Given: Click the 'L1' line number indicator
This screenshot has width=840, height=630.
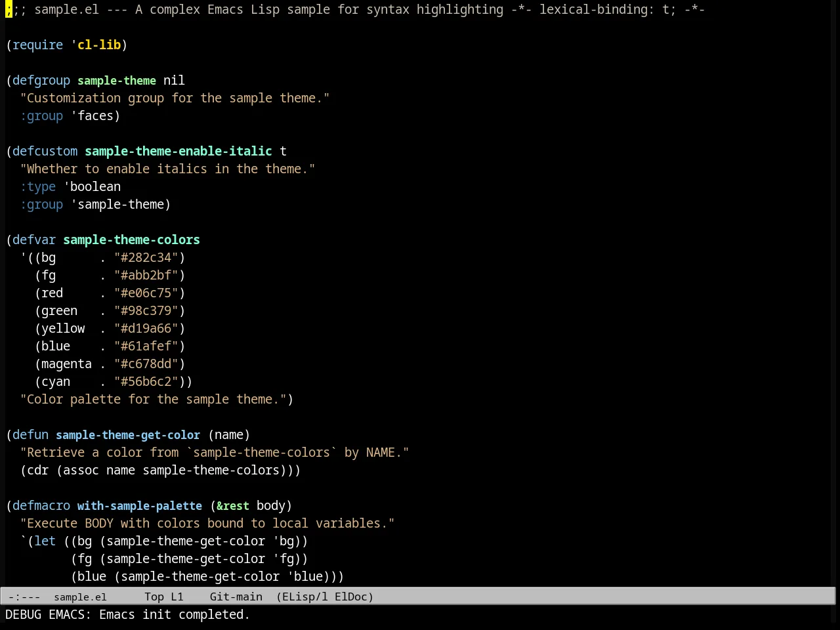Looking at the screenshot, I should tap(178, 597).
